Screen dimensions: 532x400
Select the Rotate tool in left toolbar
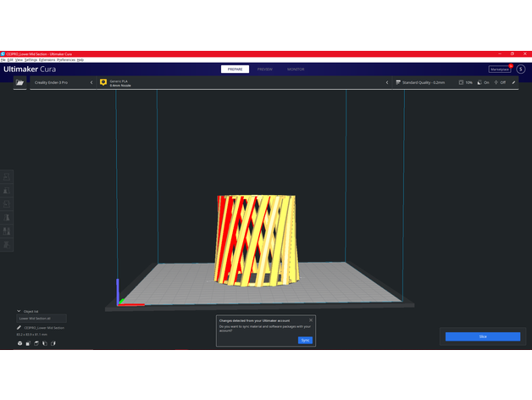point(8,204)
